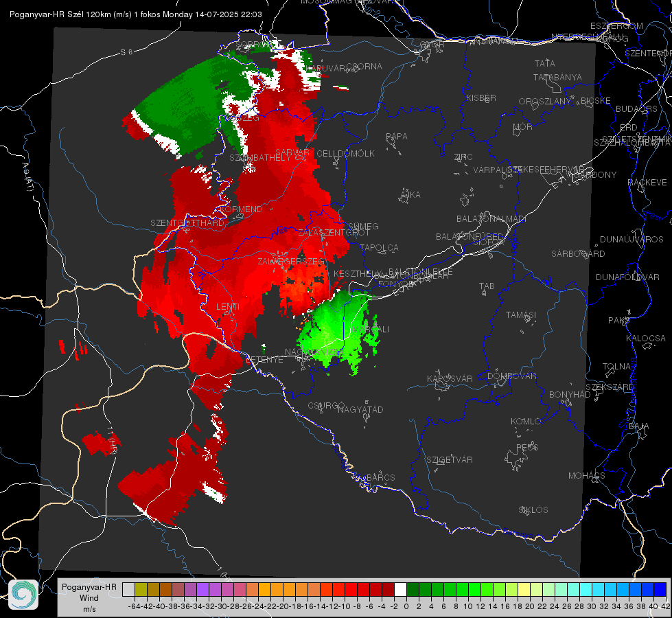Click the S 6 road label
The width and height of the screenshot is (672, 618).
[126, 52]
